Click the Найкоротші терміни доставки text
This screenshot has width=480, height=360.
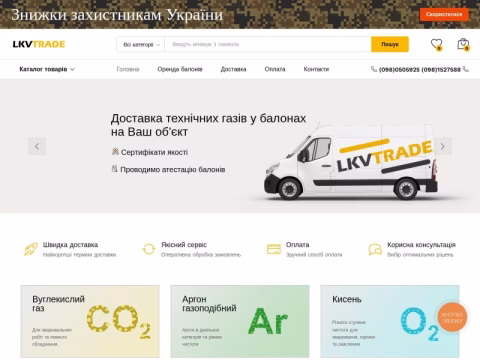click(79, 255)
